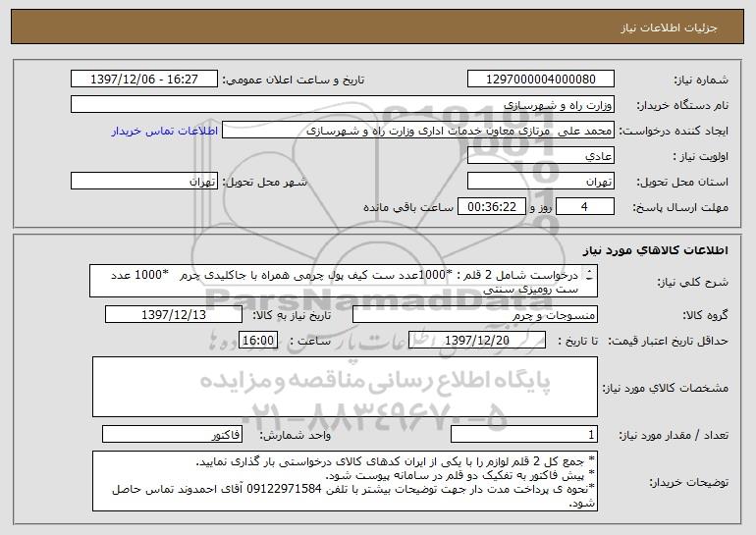Click the buyer organization field وزارت راه و شهرسازی

pyautogui.click(x=343, y=104)
